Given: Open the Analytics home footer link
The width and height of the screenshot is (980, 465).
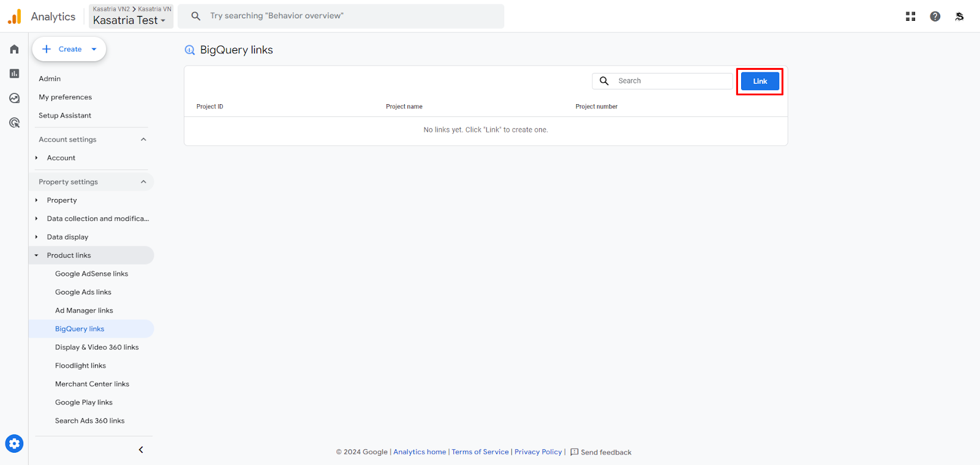Looking at the screenshot, I should tap(420, 452).
